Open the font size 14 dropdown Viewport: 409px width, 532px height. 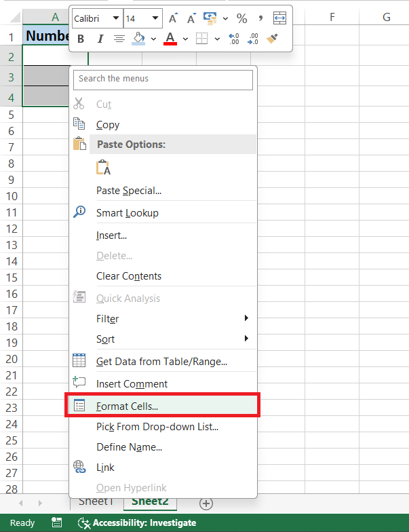click(x=155, y=18)
